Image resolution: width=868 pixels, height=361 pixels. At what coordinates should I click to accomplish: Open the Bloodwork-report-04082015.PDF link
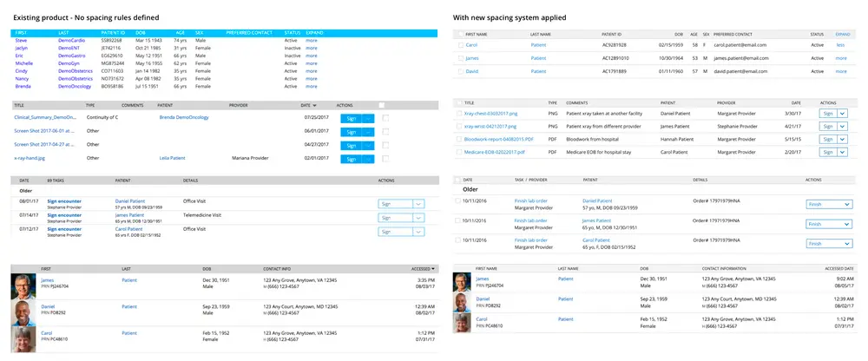tap(497, 139)
